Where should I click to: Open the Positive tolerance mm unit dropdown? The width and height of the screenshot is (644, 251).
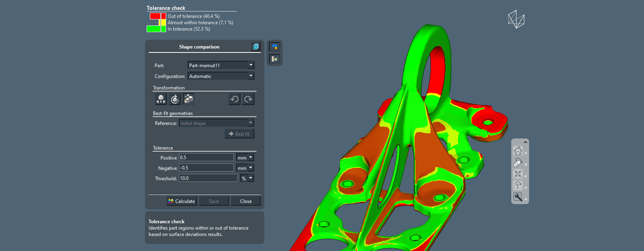click(245, 158)
